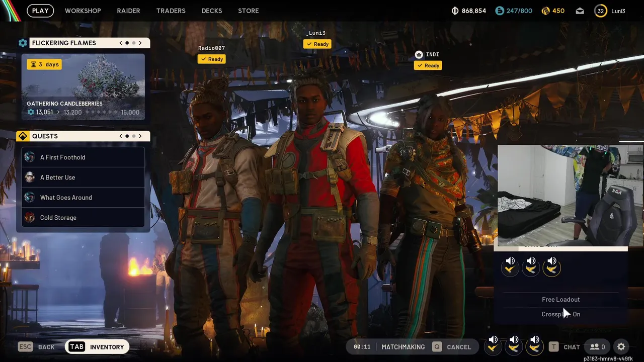This screenshot has height=362, width=644.
Task: Click the MATCHMAKING status label
Action: click(x=403, y=347)
